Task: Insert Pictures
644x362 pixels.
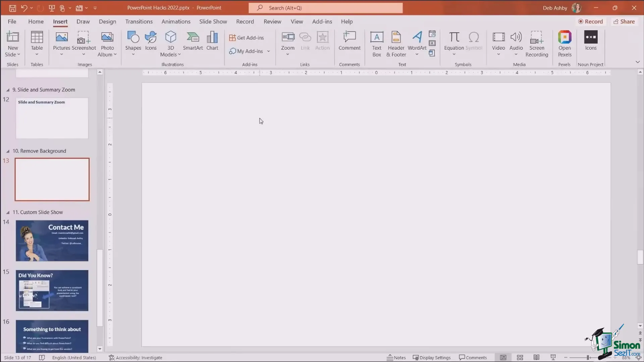Action: point(61,44)
